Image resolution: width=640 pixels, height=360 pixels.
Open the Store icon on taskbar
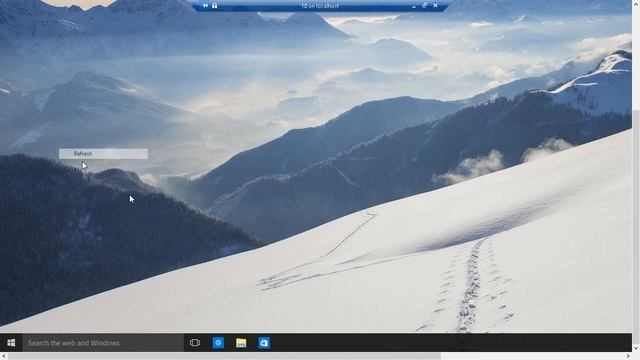[x=264, y=343]
